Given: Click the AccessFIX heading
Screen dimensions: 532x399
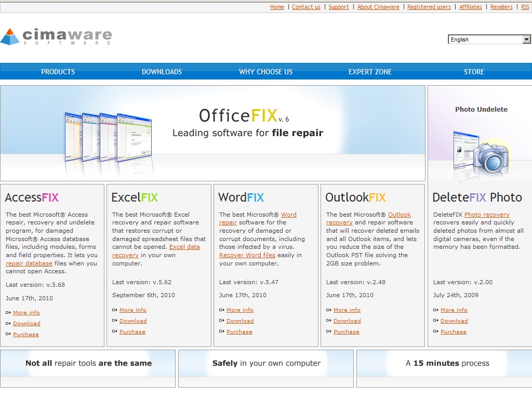Looking at the screenshot, I should tap(32, 197).
